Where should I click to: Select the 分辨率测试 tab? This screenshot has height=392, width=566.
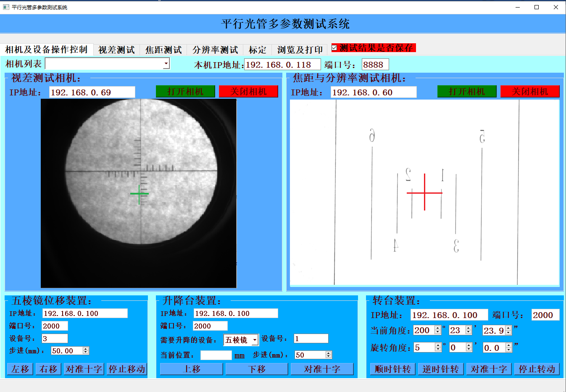215,50
